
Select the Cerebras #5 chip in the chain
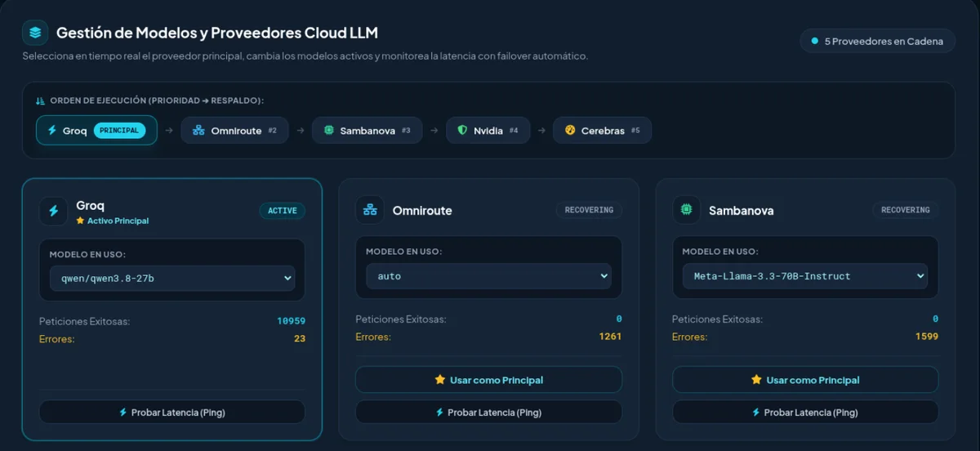coord(602,131)
